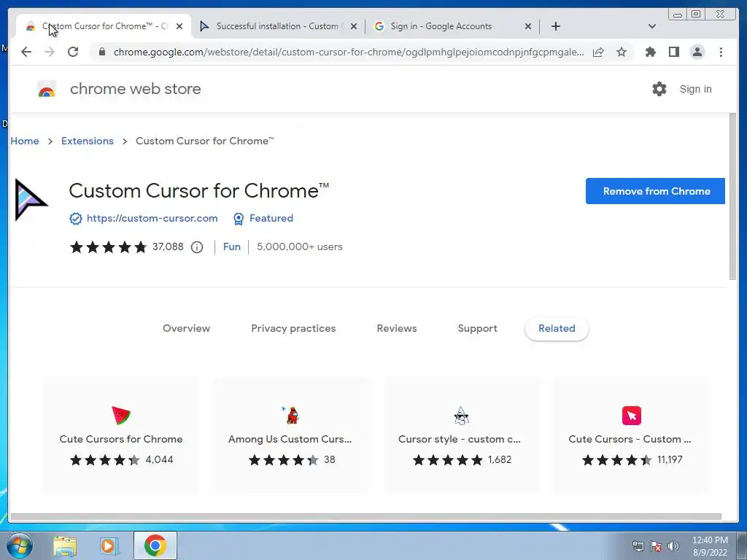Open a new tab with plus button

coord(555,26)
